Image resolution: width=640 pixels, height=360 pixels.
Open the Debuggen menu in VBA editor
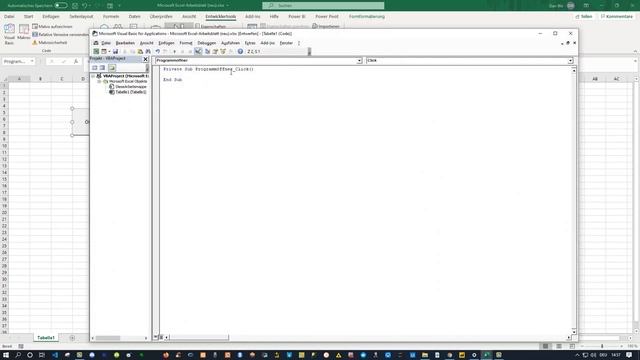[x=207, y=43]
